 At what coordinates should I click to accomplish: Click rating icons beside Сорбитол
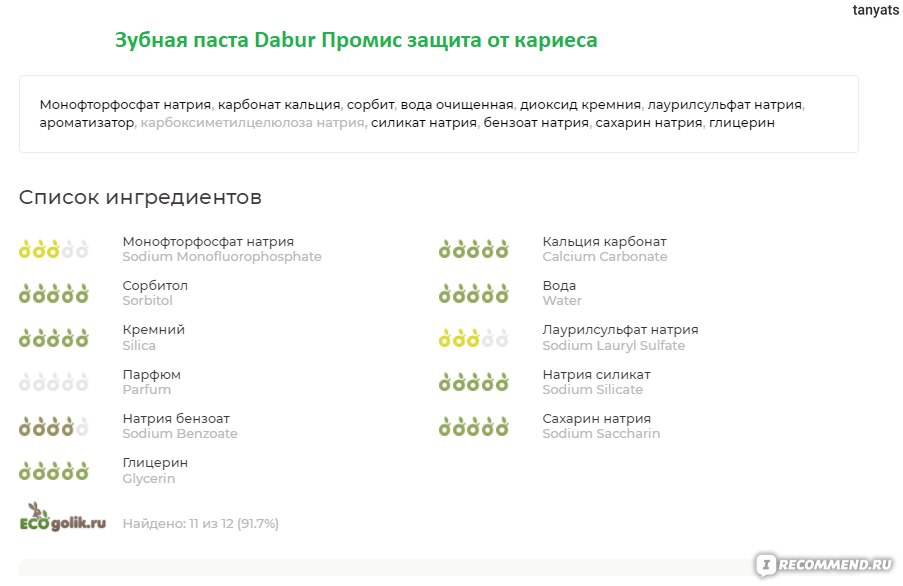click(x=54, y=294)
